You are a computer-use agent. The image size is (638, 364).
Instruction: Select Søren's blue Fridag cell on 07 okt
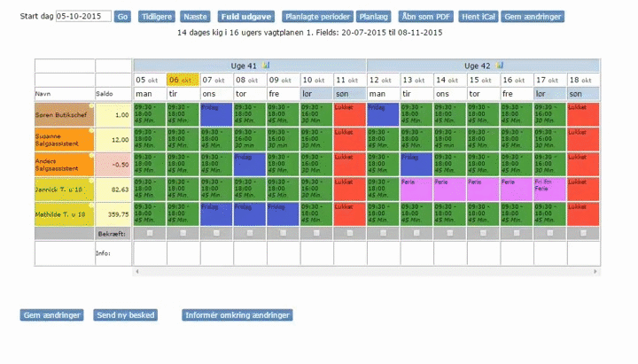(216, 114)
